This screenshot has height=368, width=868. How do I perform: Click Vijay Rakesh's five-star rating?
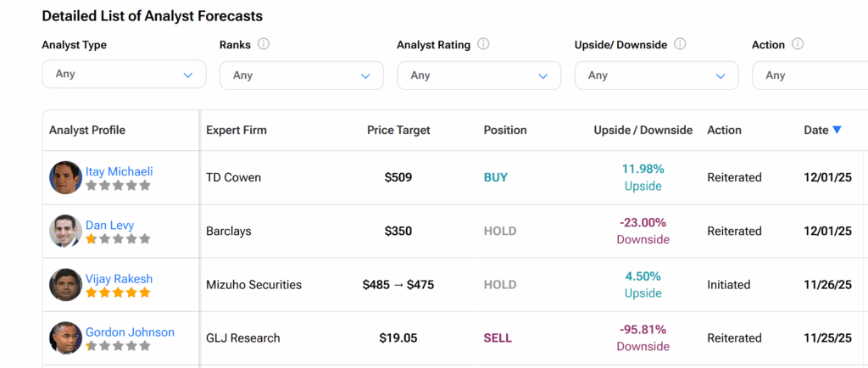tap(118, 293)
